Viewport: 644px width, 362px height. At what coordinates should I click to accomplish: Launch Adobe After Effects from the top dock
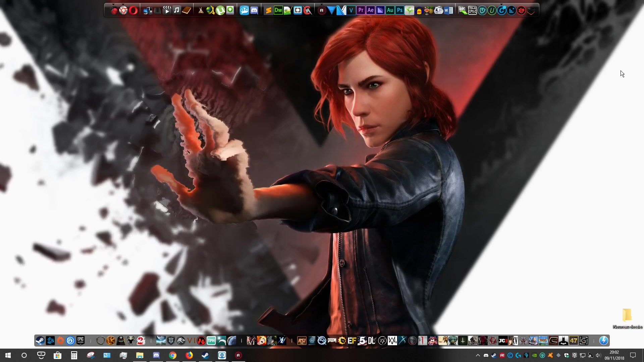pos(370,10)
